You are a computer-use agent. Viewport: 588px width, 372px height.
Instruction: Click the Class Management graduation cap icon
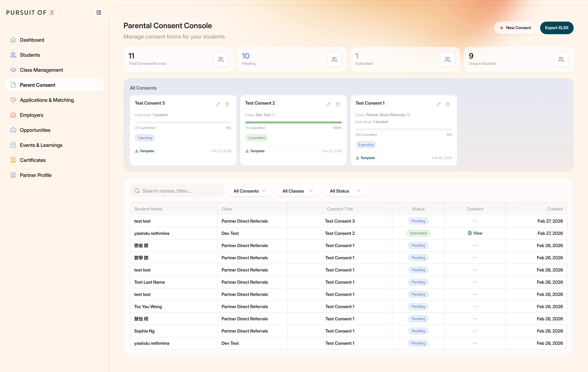[13, 70]
